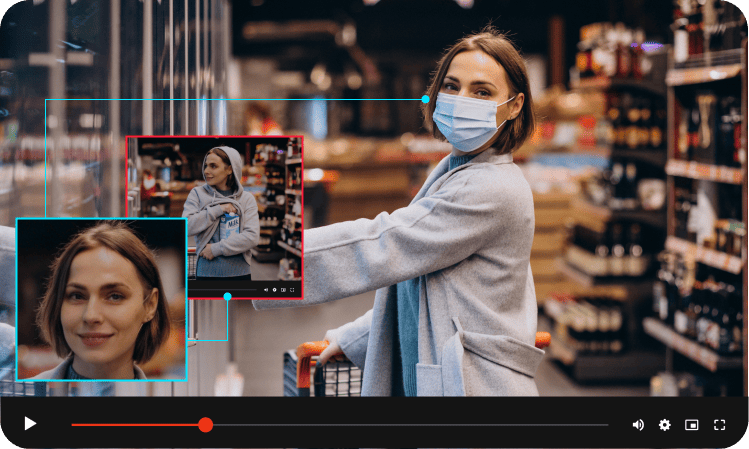Click milk carton held by hoodie woman
749x449 pixels.
(230, 225)
